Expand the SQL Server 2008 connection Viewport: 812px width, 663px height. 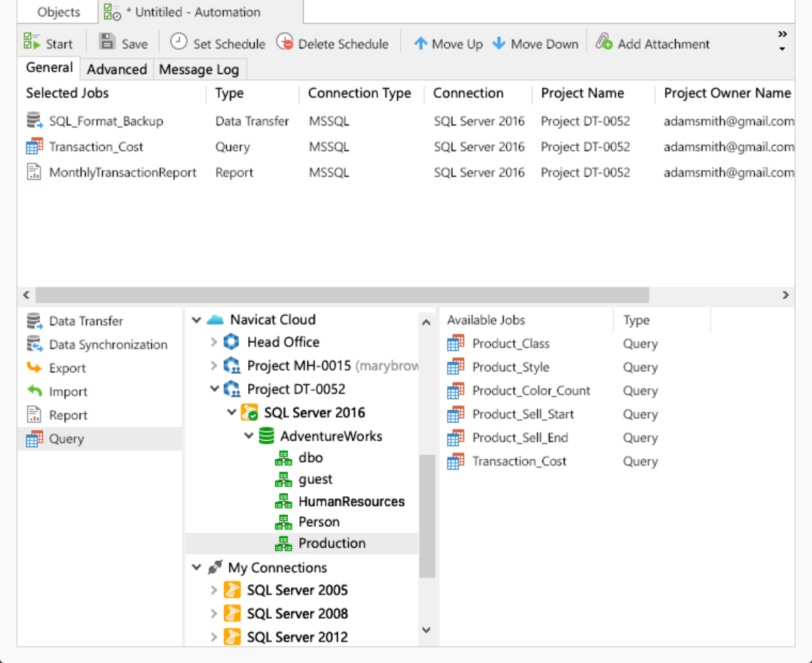coord(214,614)
